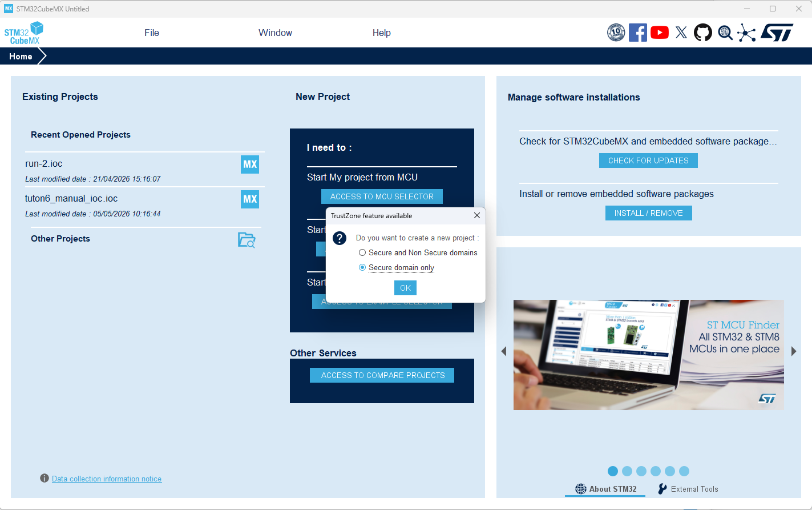Click the 'Check for STM32CubeMX and embedded software' text

pyautogui.click(x=648, y=141)
